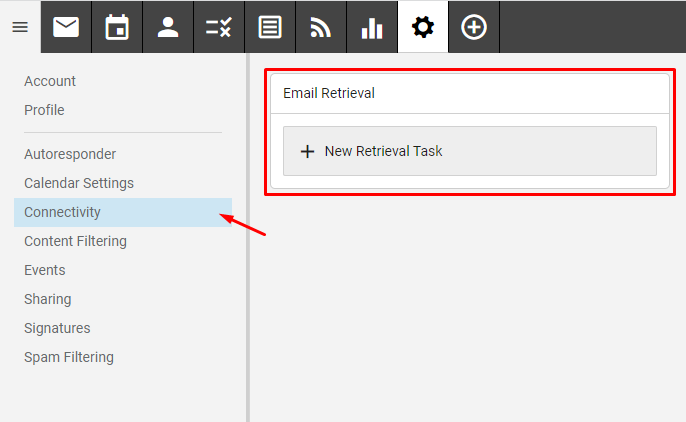Screen dimensions: 686x422
Task: Open Spam Filtering settings
Action: tap(69, 357)
